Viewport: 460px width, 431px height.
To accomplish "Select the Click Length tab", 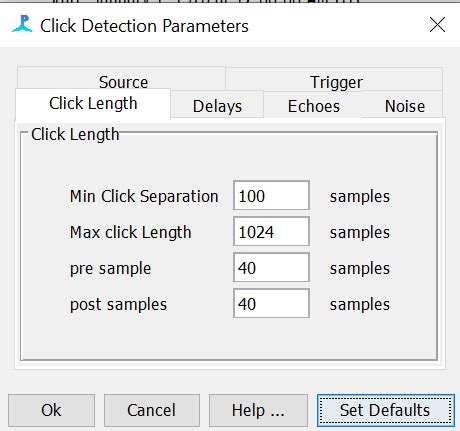I will coord(93,104).
